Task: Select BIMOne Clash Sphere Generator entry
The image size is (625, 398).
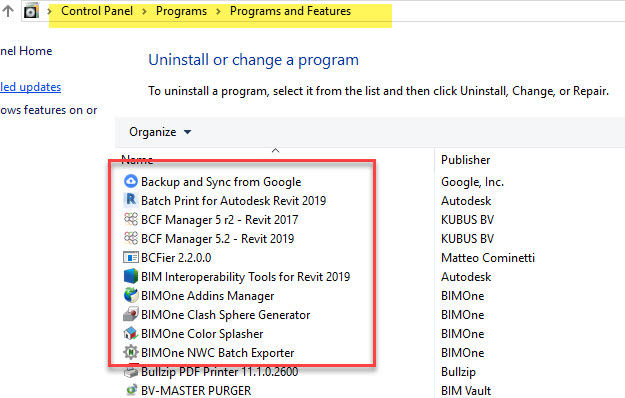Action: [x=225, y=315]
